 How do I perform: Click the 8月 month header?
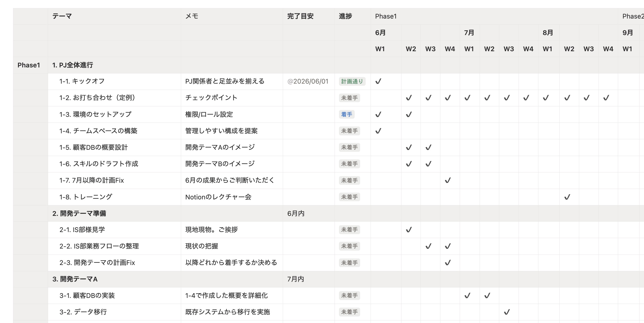click(x=549, y=33)
